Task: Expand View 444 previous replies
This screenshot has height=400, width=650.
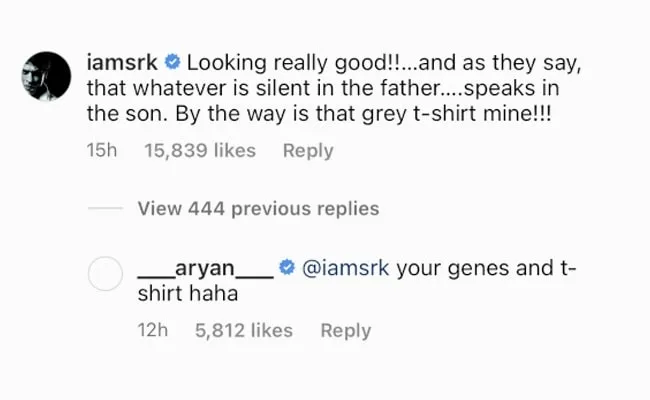Action: point(258,209)
